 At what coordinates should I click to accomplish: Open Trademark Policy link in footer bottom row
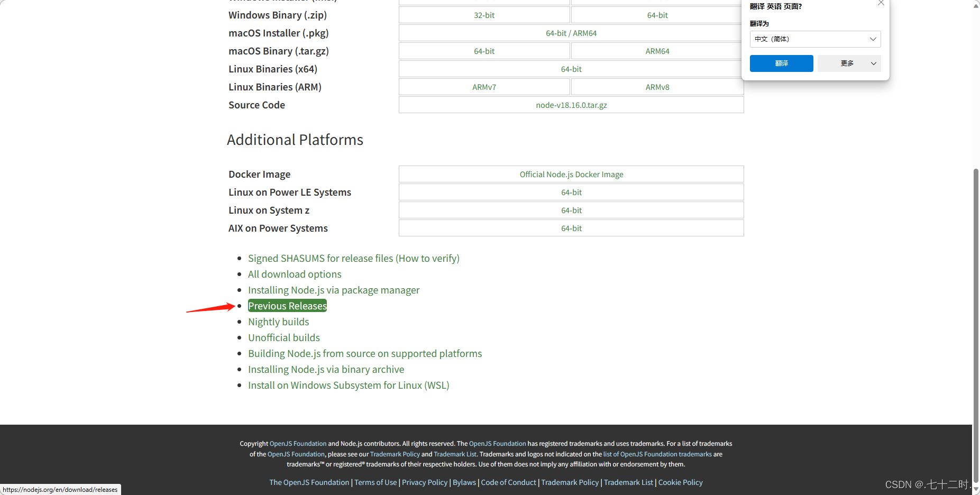pos(570,482)
